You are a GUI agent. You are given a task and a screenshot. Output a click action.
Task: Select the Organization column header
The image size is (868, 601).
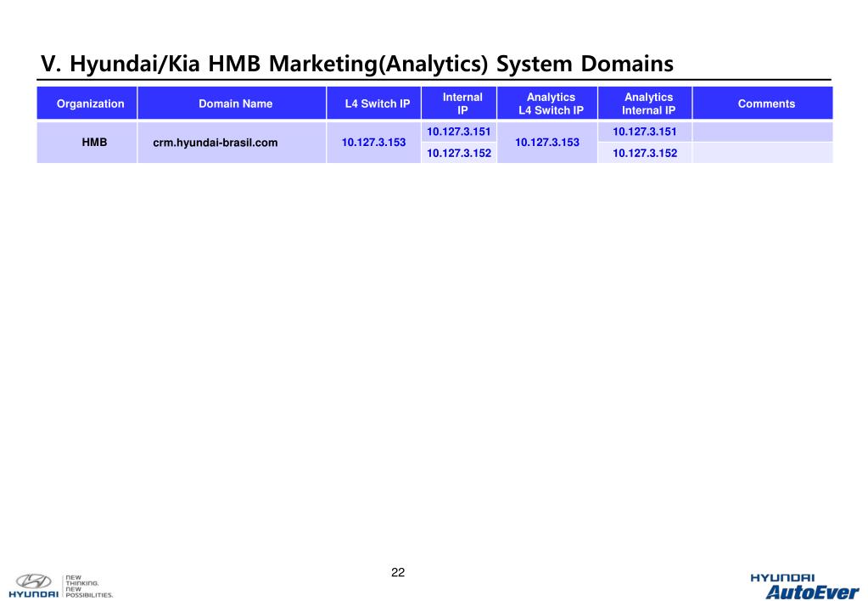87,103
